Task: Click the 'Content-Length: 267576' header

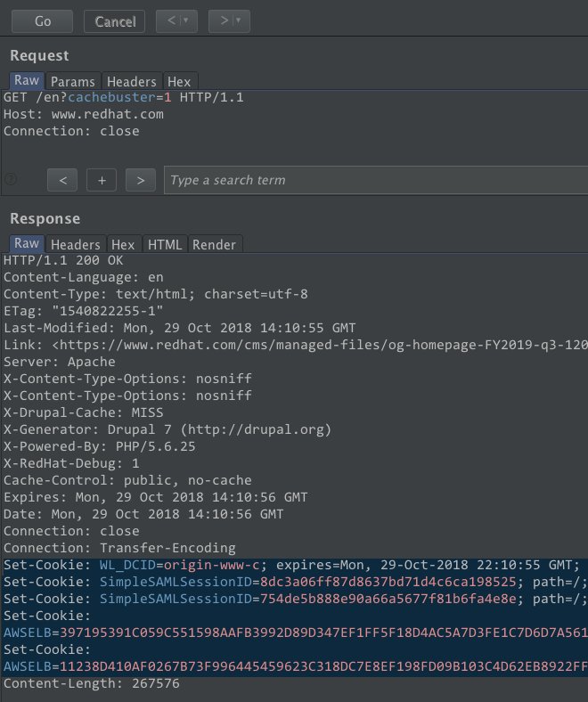Action: click(x=92, y=683)
